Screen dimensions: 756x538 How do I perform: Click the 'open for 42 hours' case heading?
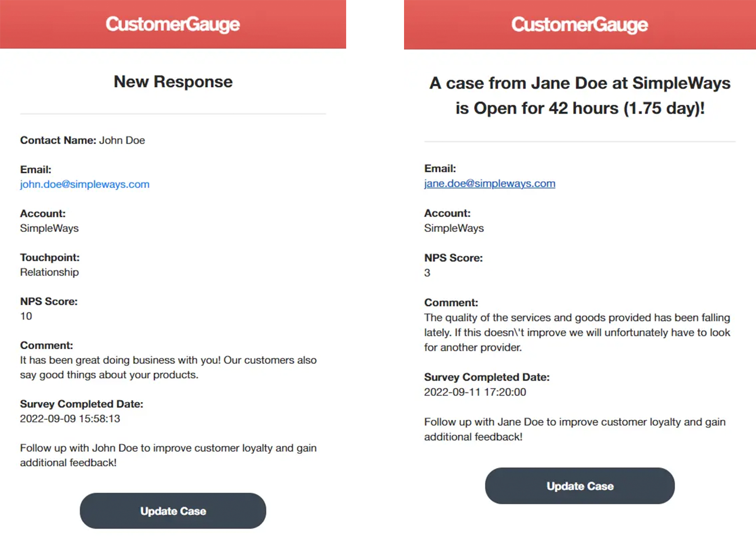pyautogui.click(x=580, y=95)
